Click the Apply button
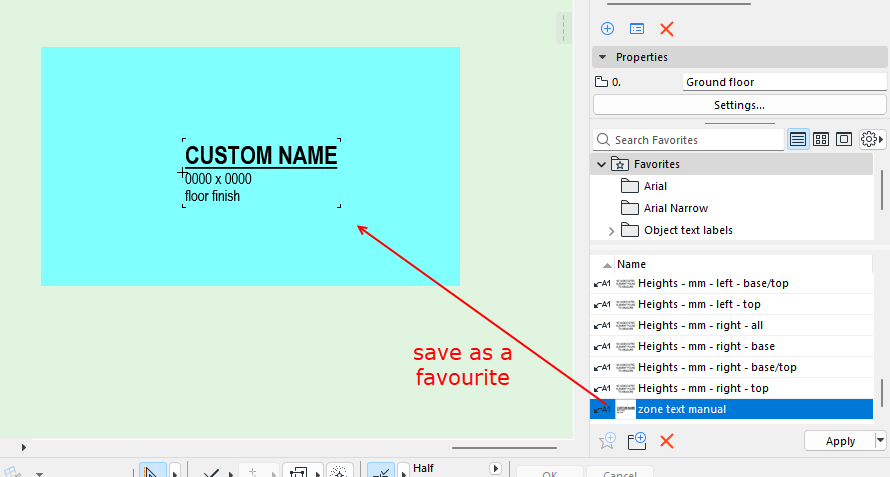 (840, 441)
